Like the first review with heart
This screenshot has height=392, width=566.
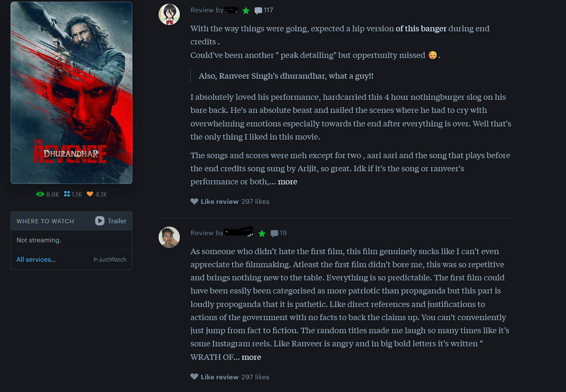coord(195,201)
